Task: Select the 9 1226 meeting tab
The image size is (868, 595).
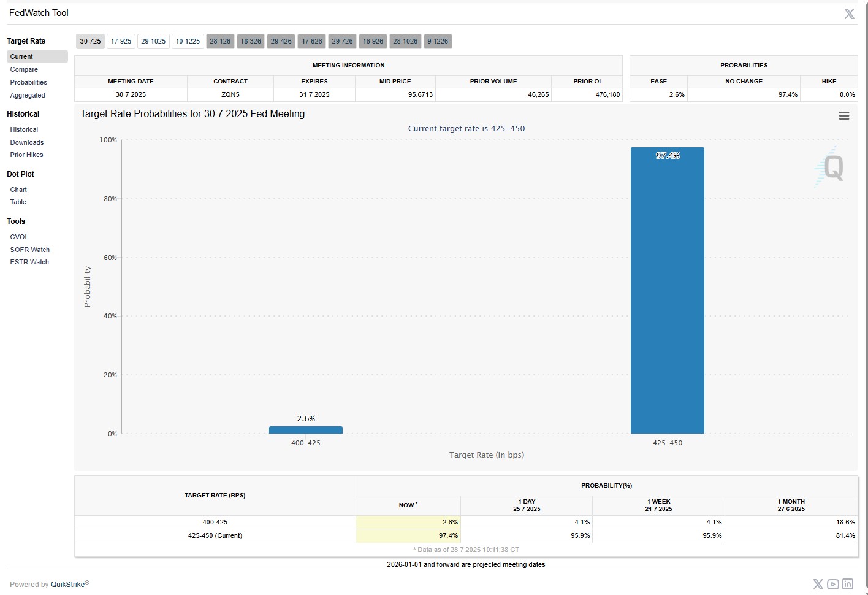Action: click(x=438, y=41)
